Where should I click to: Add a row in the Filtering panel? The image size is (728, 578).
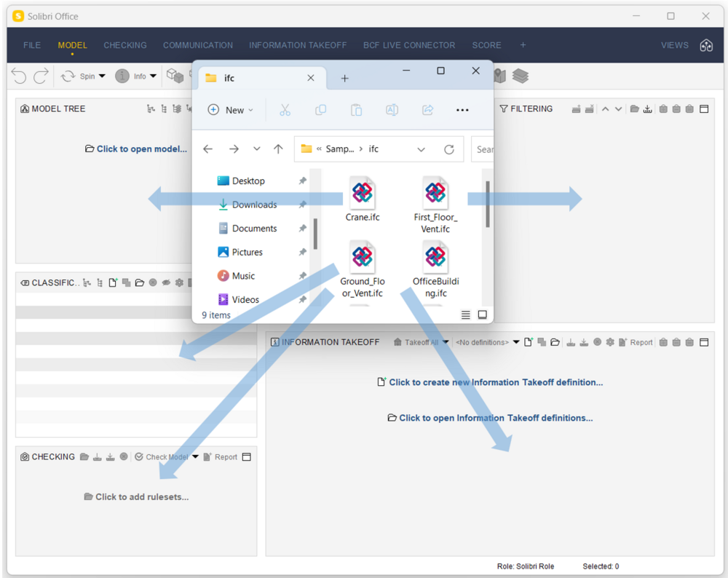(x=576, y=108)
